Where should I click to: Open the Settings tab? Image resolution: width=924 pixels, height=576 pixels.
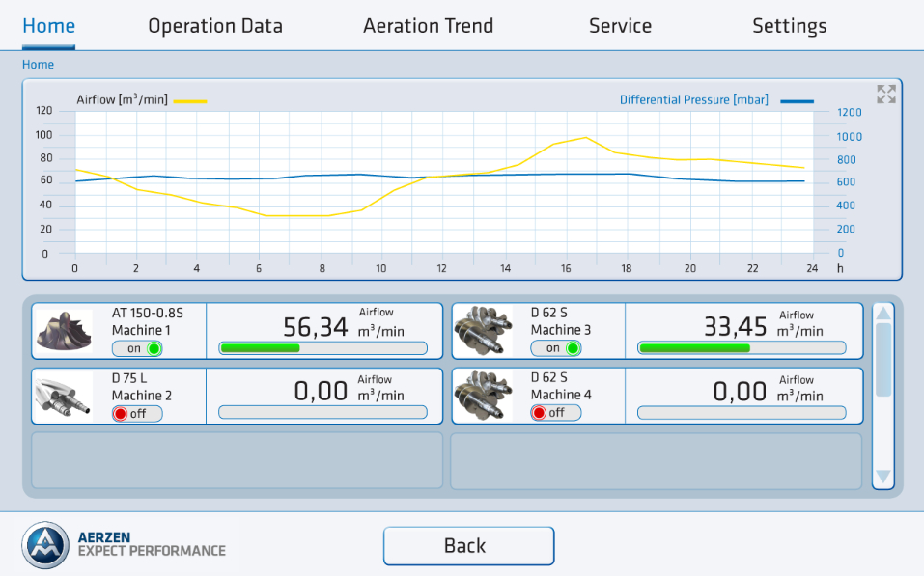(789, 26)
